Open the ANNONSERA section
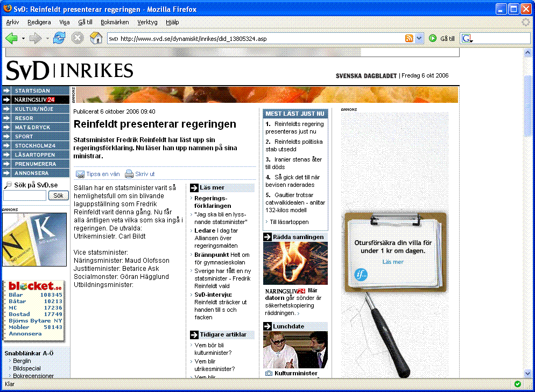 point(36,173)
